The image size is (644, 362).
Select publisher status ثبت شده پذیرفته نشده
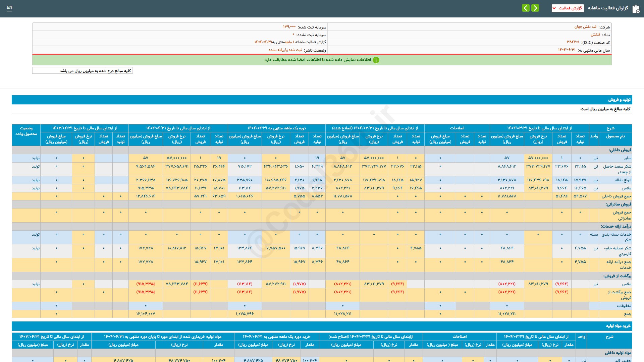click(285, 50)
